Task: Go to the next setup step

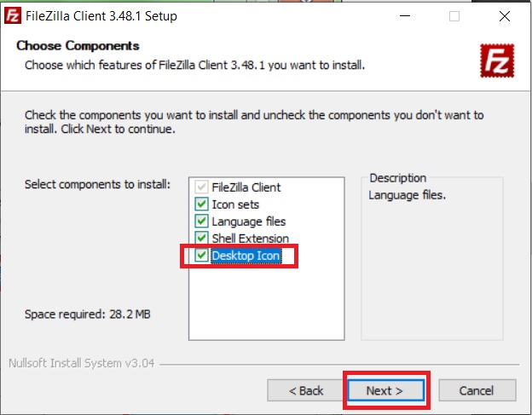Action: point(385,390)
